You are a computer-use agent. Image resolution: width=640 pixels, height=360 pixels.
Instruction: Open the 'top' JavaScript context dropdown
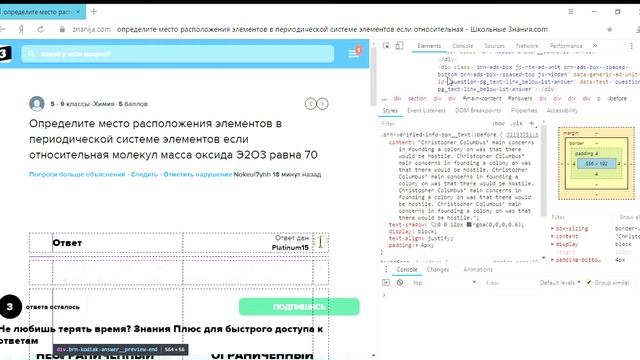click(444, 282)
